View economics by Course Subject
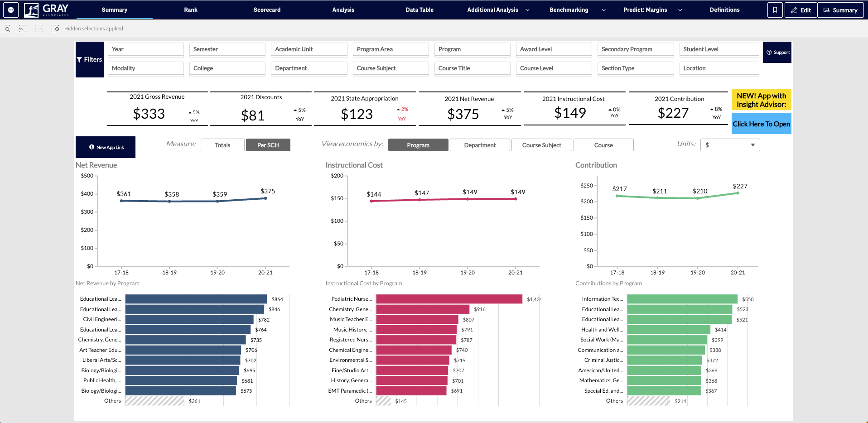 click(x=542, y=145)
